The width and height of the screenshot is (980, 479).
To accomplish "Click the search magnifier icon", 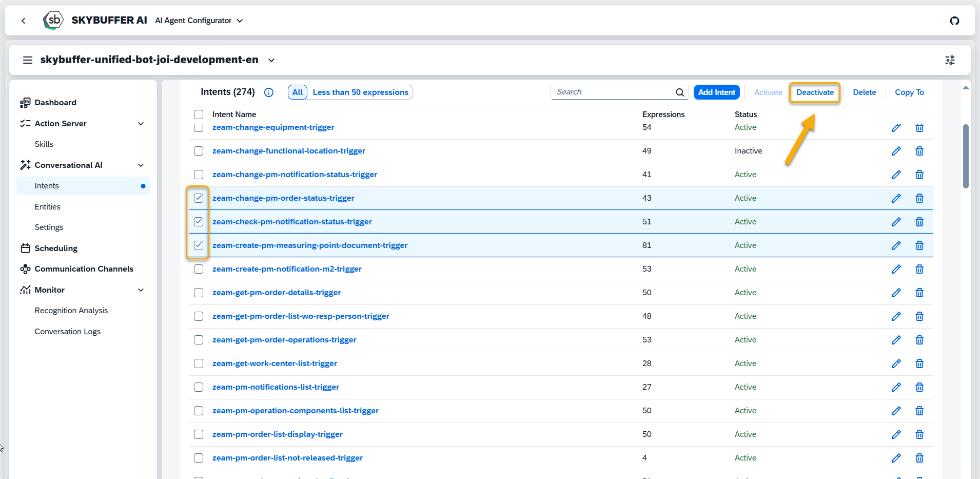I will (x=679, y=92).
